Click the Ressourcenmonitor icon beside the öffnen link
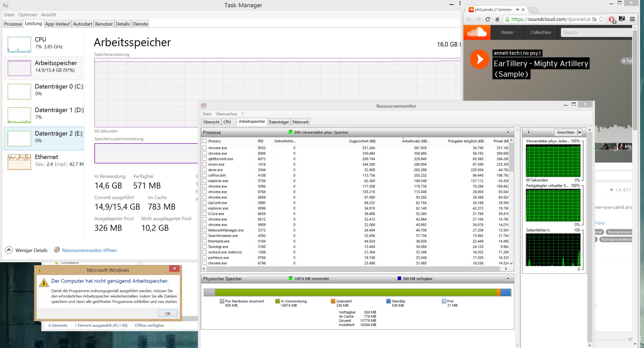644x348 pixels. coord(57,250)
